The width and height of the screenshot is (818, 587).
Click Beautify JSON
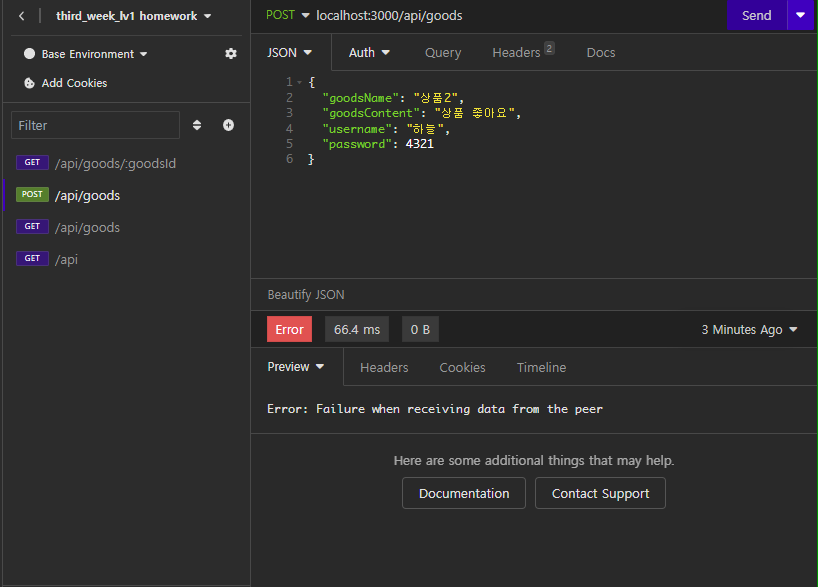click(306, 295)
